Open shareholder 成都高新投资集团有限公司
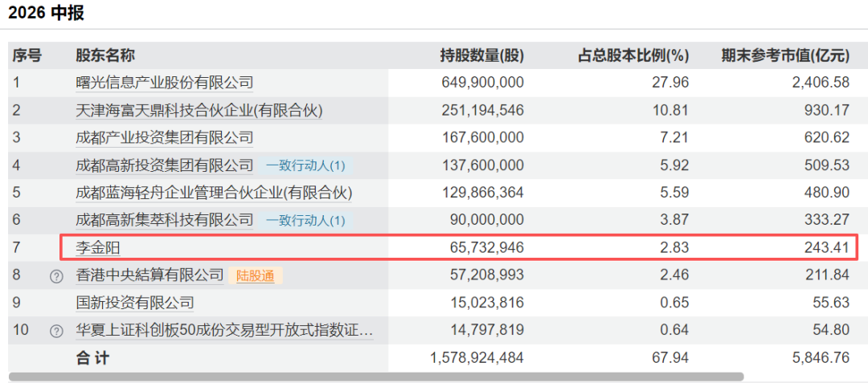 (x=165, y=165)
